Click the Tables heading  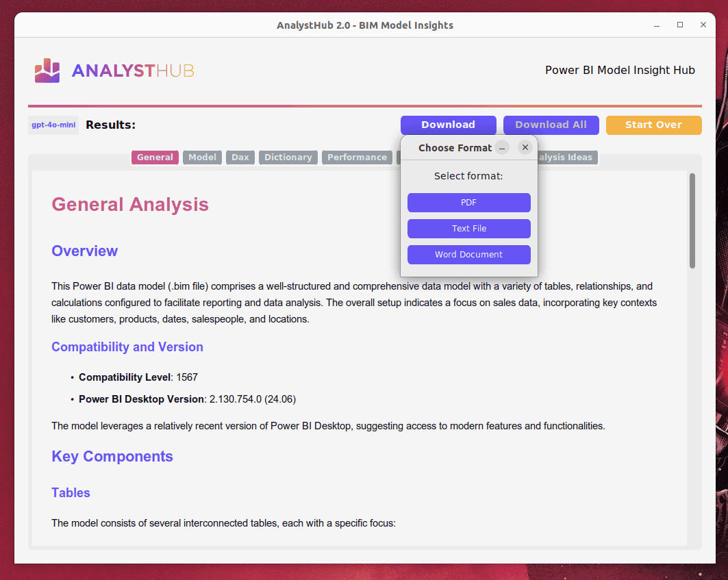(x=71, y=493)
